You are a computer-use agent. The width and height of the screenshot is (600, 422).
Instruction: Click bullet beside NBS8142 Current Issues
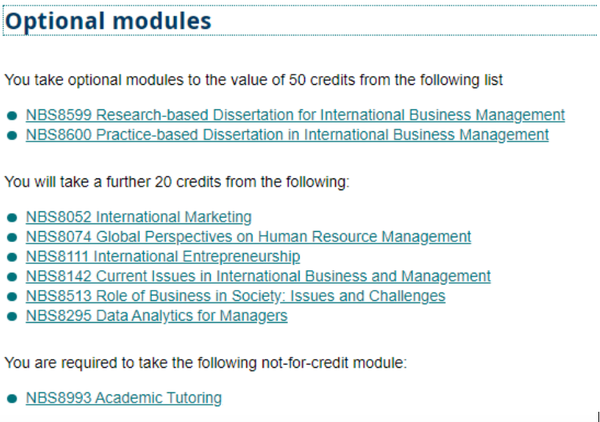pos(12,277)
